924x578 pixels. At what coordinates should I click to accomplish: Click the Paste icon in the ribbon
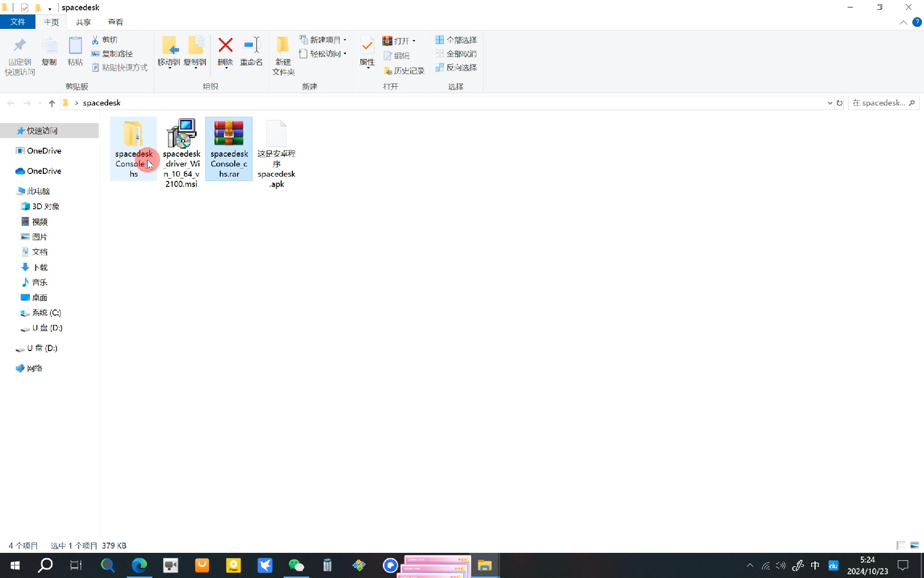pos(75,46)
